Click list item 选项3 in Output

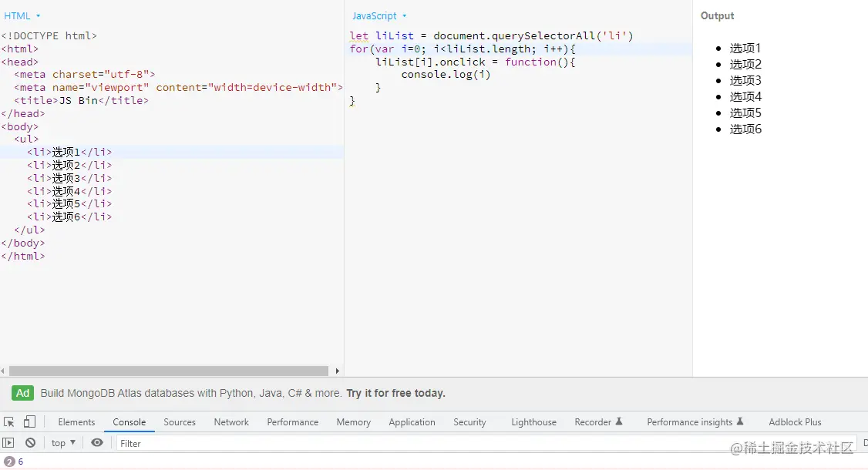point(745,80)
